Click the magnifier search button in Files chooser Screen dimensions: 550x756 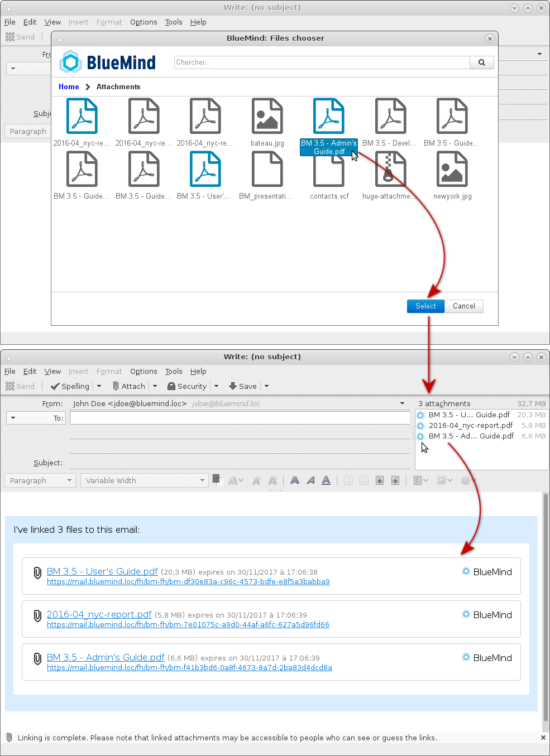tap(482, 62)
